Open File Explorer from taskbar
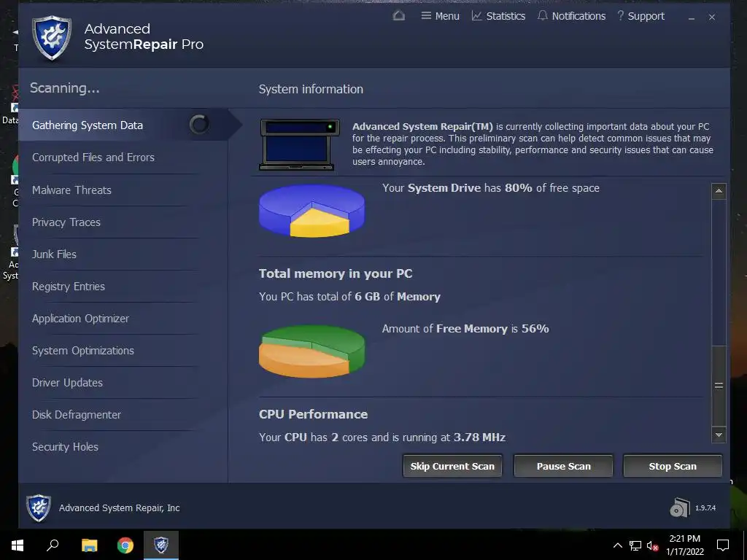Image resolution: width=747 pixels, height=560 pixels. pyautogui.click(x=89, y=545)
